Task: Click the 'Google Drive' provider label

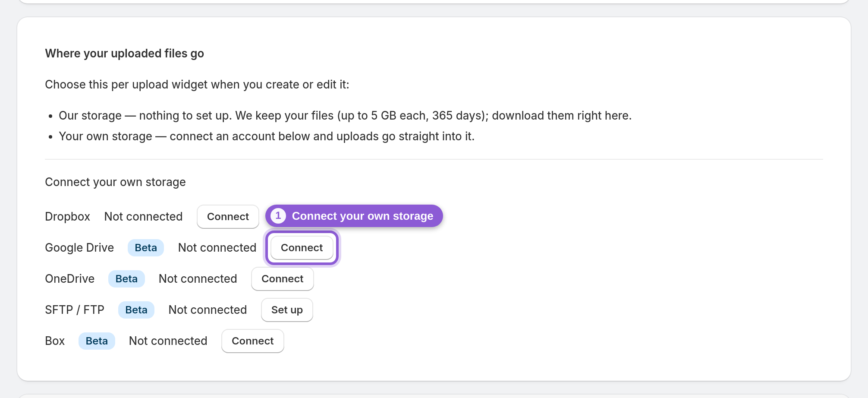Action: pyautogui.click(x=79, y=248)
